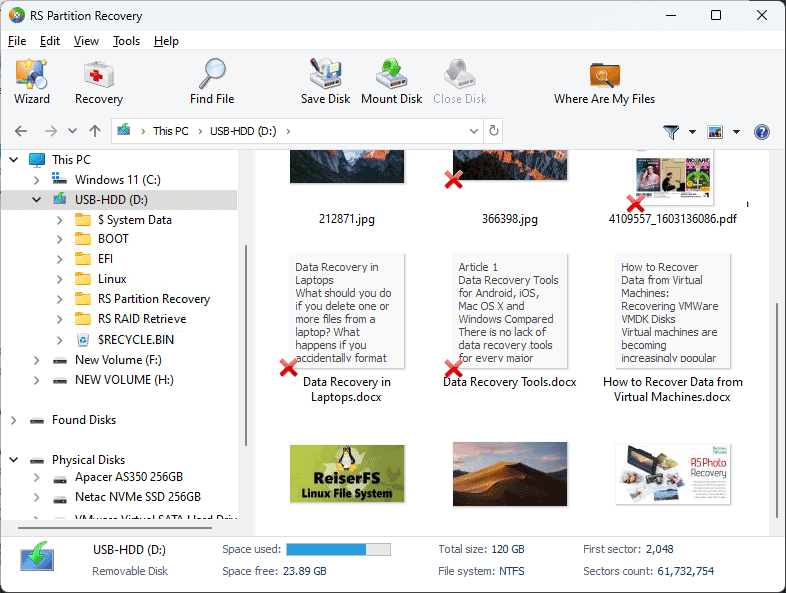
Task: Click the New Volume (F:) drive icon
Action: [60, 360]
